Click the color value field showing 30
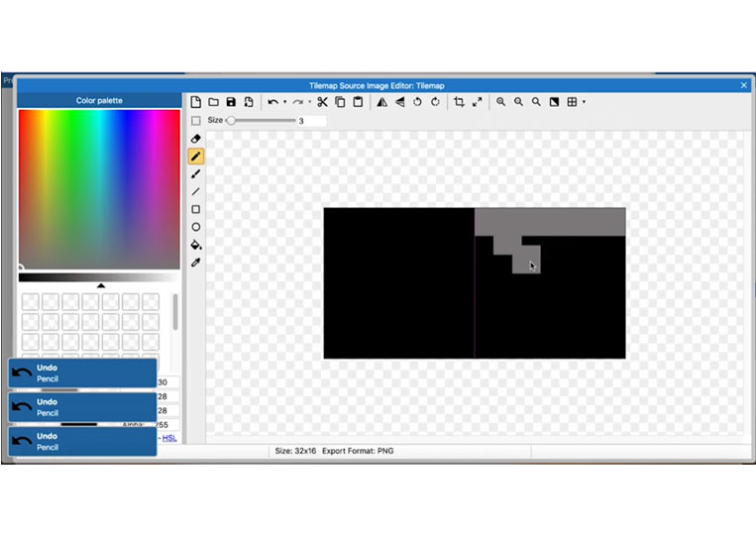The image size is (756, 536). coord(167,382)
